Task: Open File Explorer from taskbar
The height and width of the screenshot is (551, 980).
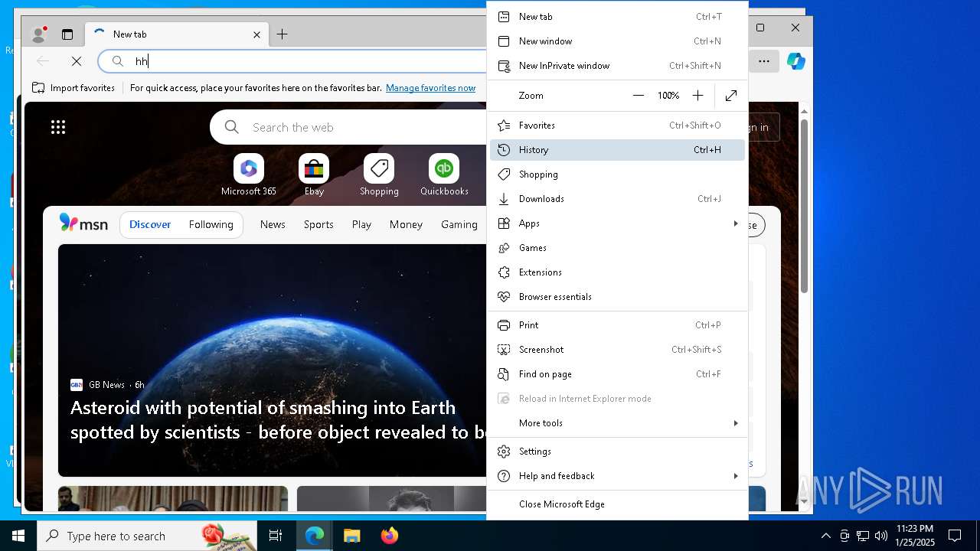Action: click(x=351, y=536)
